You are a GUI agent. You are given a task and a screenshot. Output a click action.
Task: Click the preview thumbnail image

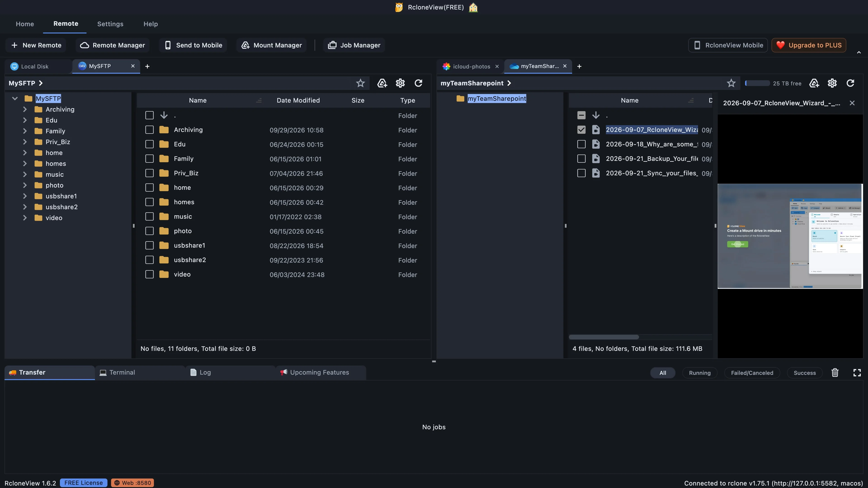790,236
